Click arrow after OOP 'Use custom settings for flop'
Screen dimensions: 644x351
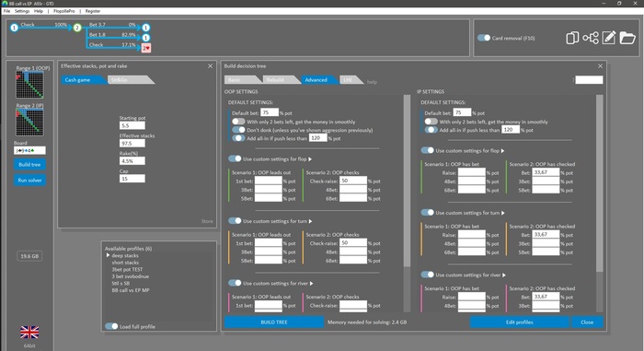[310, 158]
